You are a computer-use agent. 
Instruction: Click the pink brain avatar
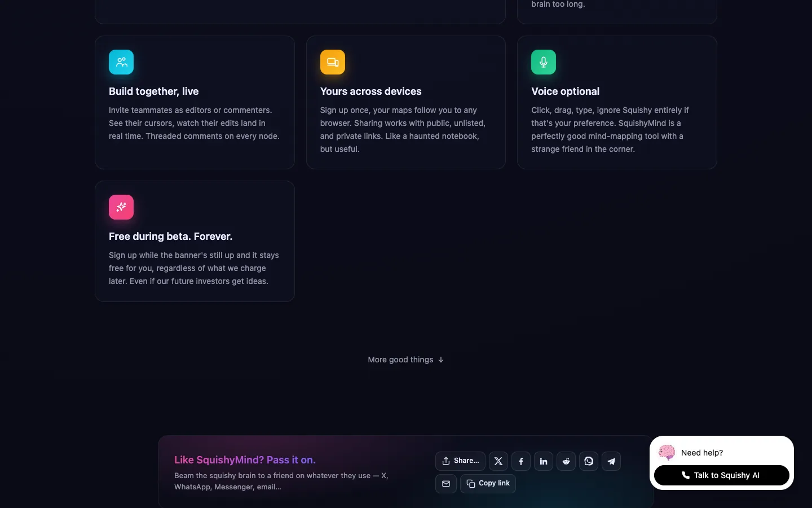[667, 452]
